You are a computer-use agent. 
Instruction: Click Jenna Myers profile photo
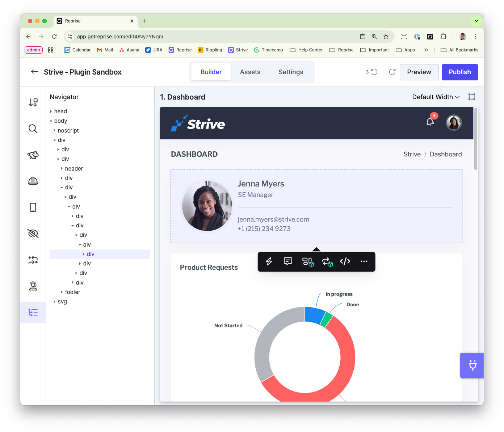coord(207,206)
